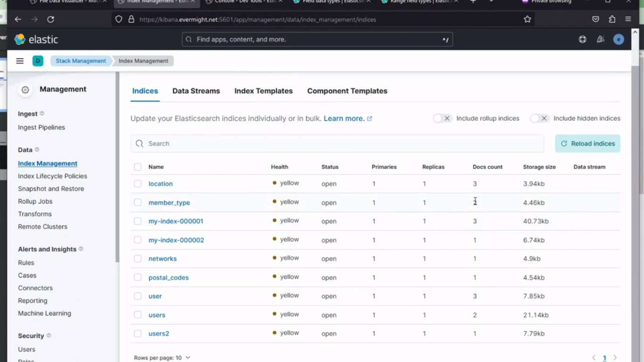Switch to the Component Templates tab
The width and height of the screenshot is (644, 362).
click(x=347, y=91)
